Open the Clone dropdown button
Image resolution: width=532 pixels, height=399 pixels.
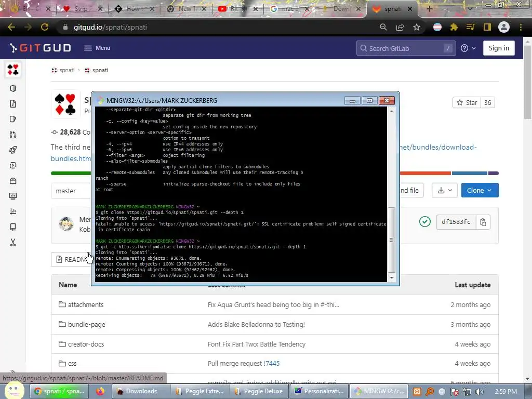[x=480, y=190]
